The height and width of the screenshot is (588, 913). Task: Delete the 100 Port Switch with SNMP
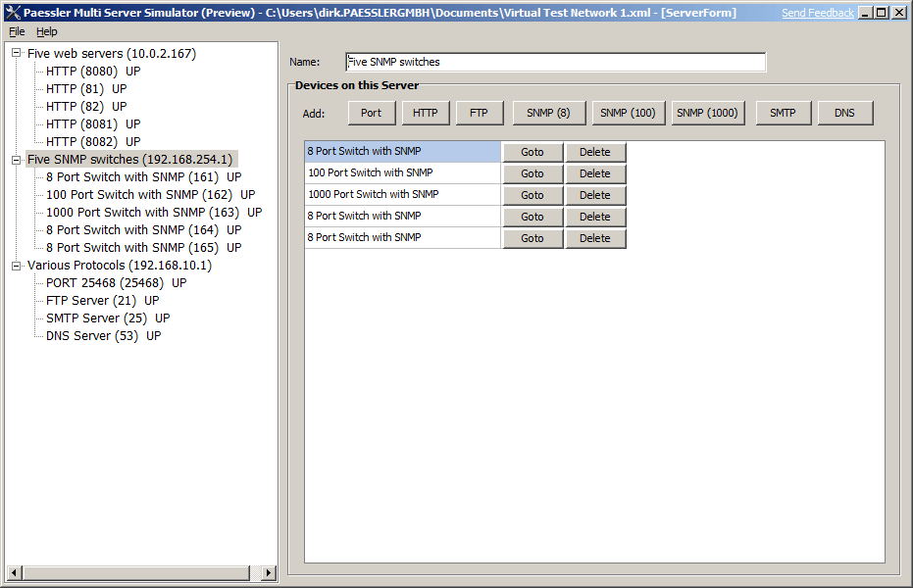click(x=595, y=173)
